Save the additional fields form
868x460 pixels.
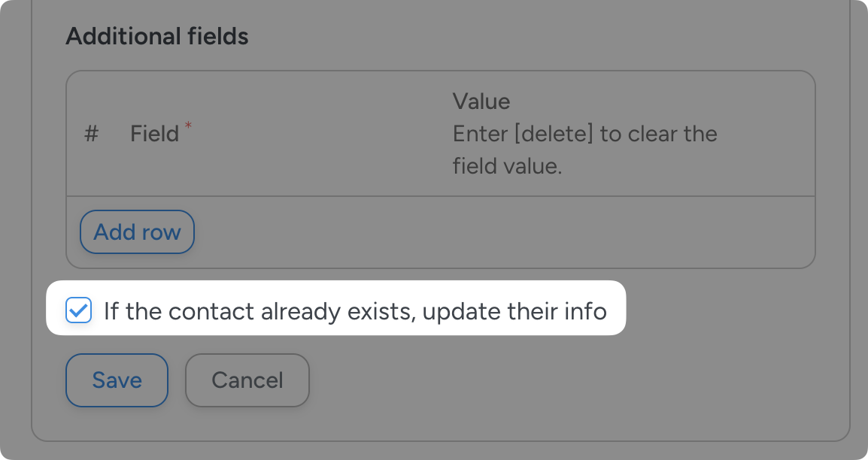[117, 380]
